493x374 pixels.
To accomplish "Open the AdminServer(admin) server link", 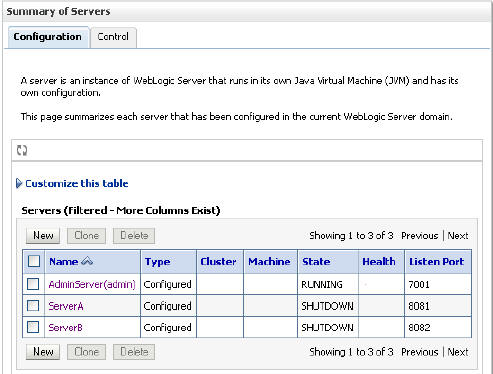I will (x=92, y=284).
